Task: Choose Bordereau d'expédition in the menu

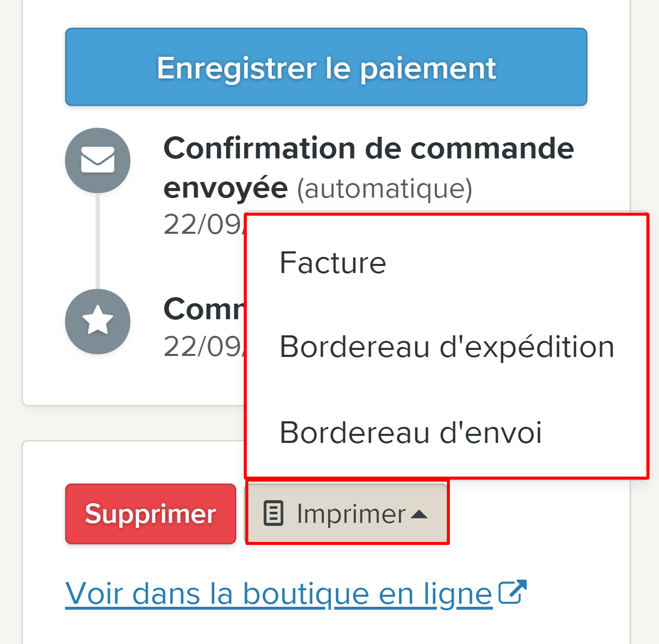Action: click(446, 347)
